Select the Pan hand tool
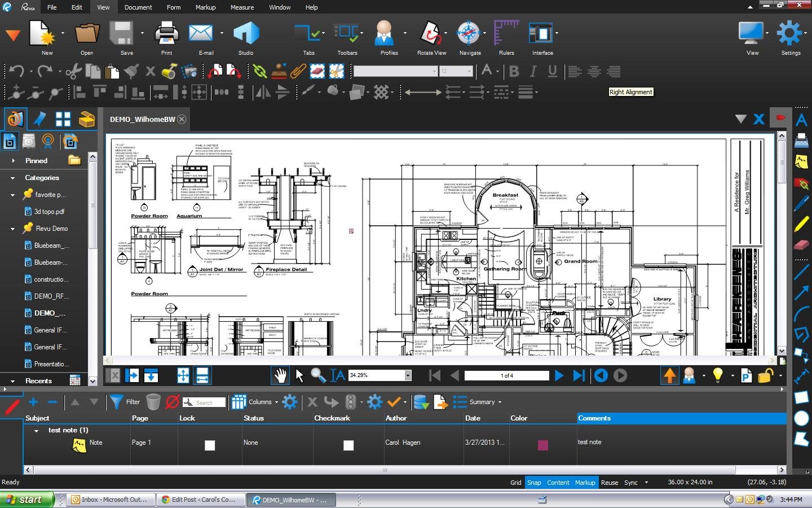 point(280,375)
